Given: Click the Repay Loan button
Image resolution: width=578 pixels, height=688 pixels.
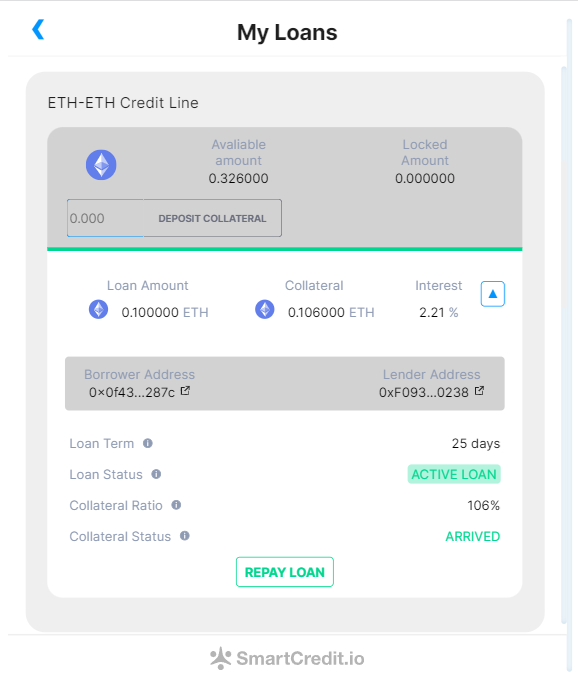Looking at the screenshot, I should 285,572.
